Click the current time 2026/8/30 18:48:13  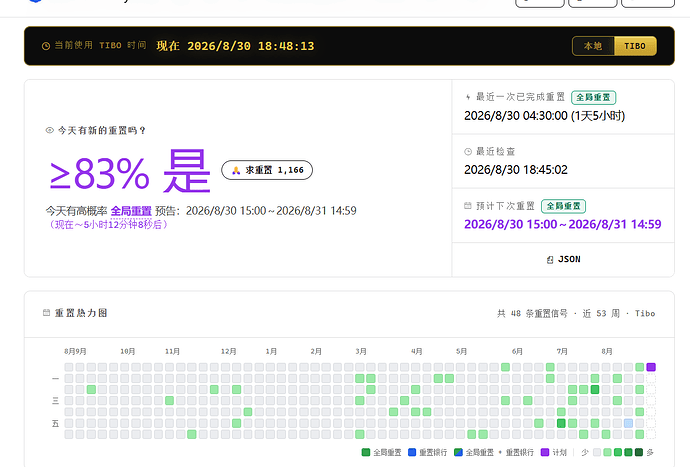(x=251, y=46)
